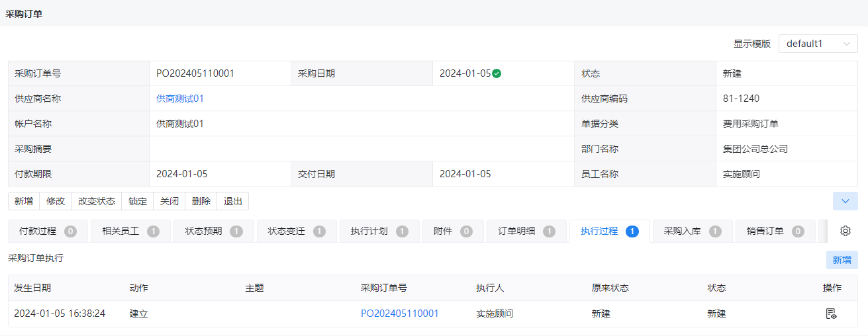868x336 pixels.
Task: Open supplier link 供商测试01
Action: click(180, 99)
